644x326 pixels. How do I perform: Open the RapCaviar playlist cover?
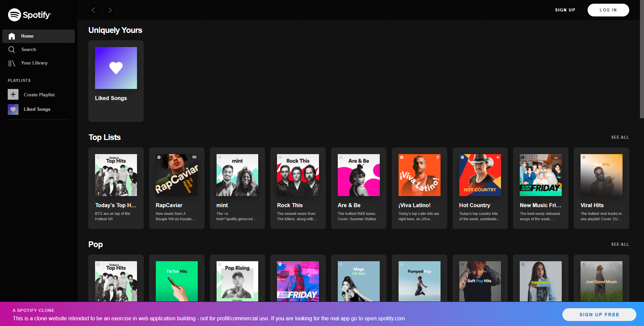tap(177, 175)
